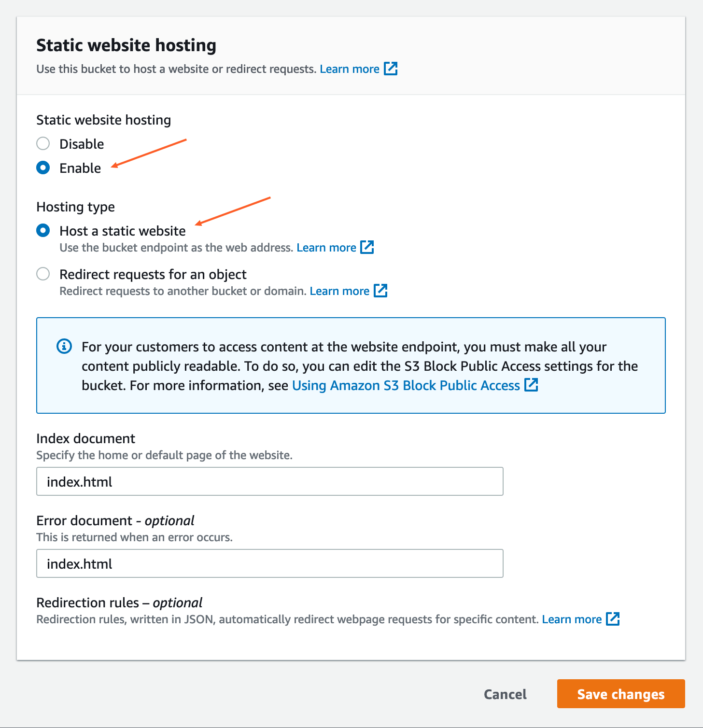Open the Learn more link in the header description
703x728 pixels.
point(349,69)
